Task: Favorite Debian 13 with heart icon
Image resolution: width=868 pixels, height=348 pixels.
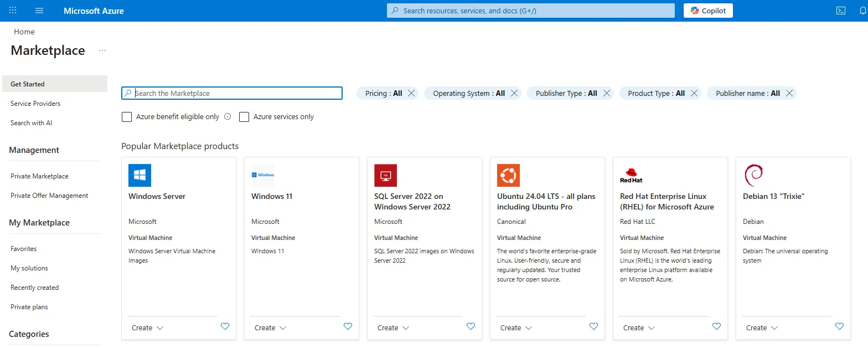Action: click(839, 326)
